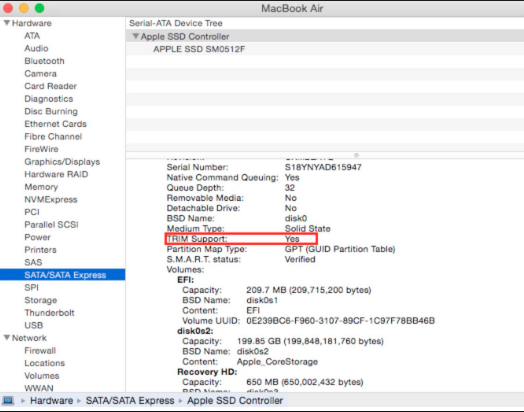The height and width of the screenshot is (412, 524).
Task: Select FireWire in the sidebar
Action: [x=41, y=149]
